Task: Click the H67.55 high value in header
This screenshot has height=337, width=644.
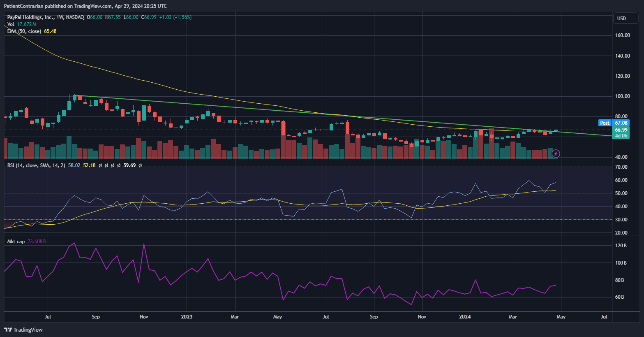Action: tap(113, 17)
